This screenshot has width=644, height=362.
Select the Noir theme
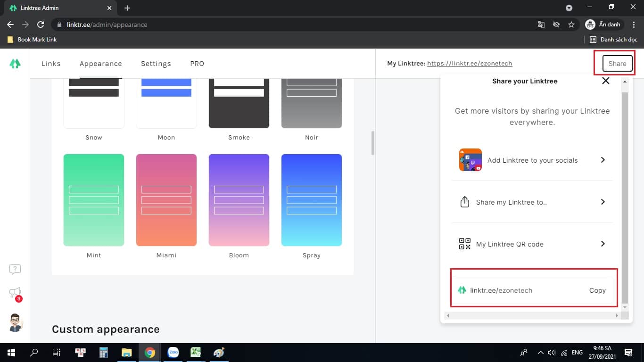(x=312, y=104)
